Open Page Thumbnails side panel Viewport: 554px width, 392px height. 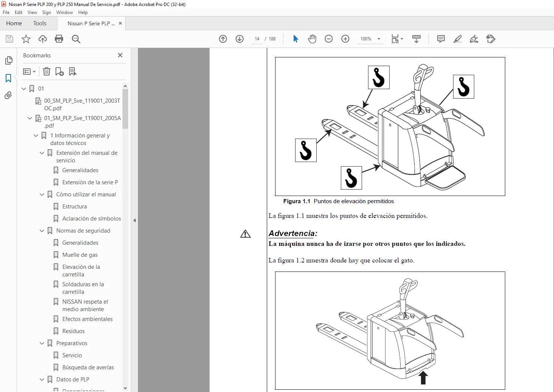8,60
